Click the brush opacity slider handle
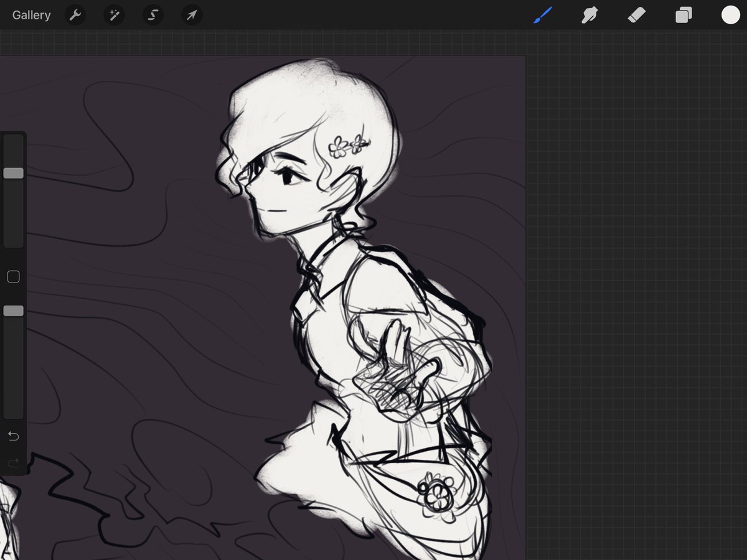This screenshot has height=560, width=747. [x=13, y=310]
